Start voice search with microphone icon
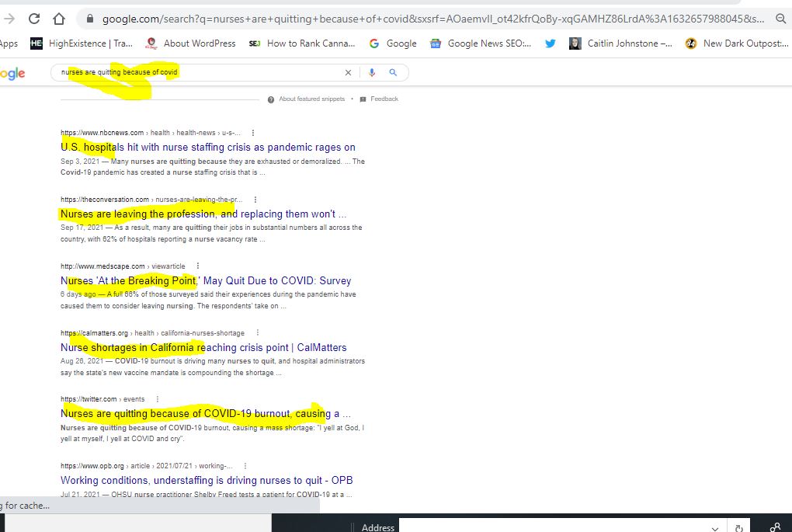This screenshot has width=792, height=532. click(372, 72)
